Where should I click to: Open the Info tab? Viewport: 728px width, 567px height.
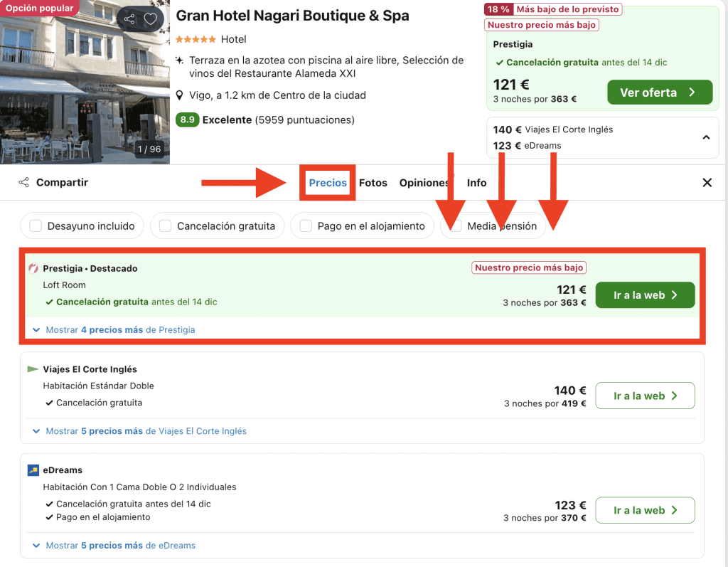pos(476,183)
